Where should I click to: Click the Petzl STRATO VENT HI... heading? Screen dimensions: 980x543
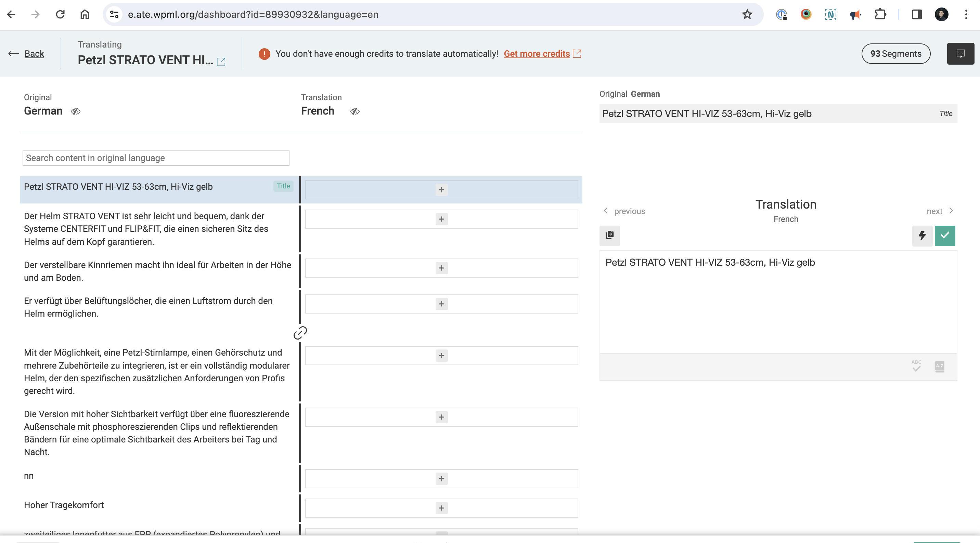click(x=145, y=60)
